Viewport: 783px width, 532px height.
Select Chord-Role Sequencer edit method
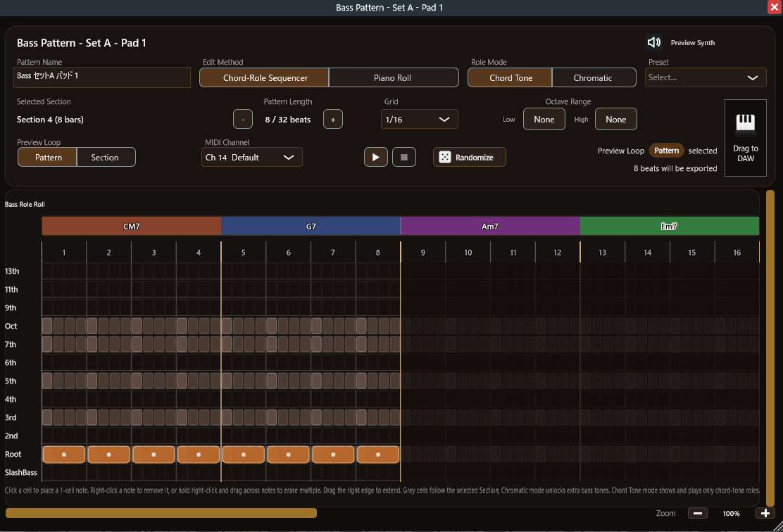pyautogui.click(x=265, y=78)
